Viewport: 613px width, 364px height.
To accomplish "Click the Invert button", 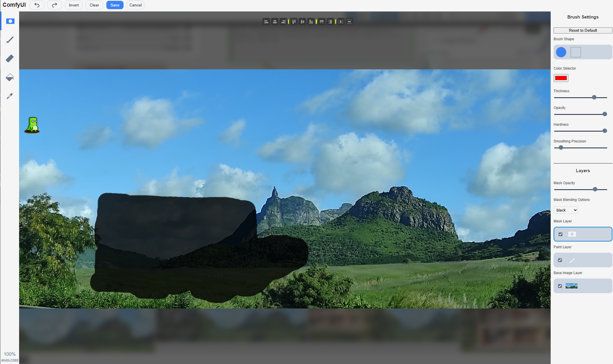I will [74, 5].
